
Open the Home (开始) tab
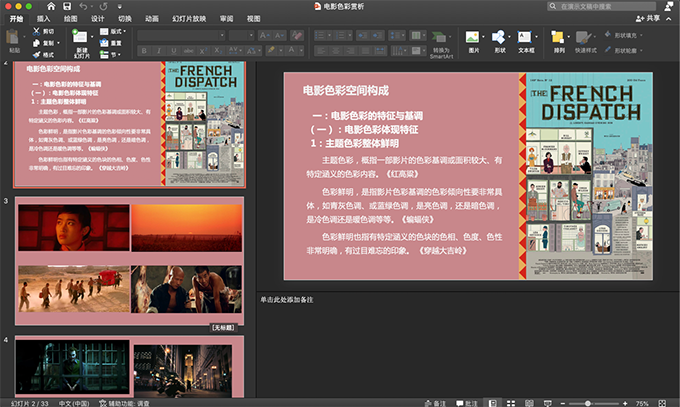[16, 19]
